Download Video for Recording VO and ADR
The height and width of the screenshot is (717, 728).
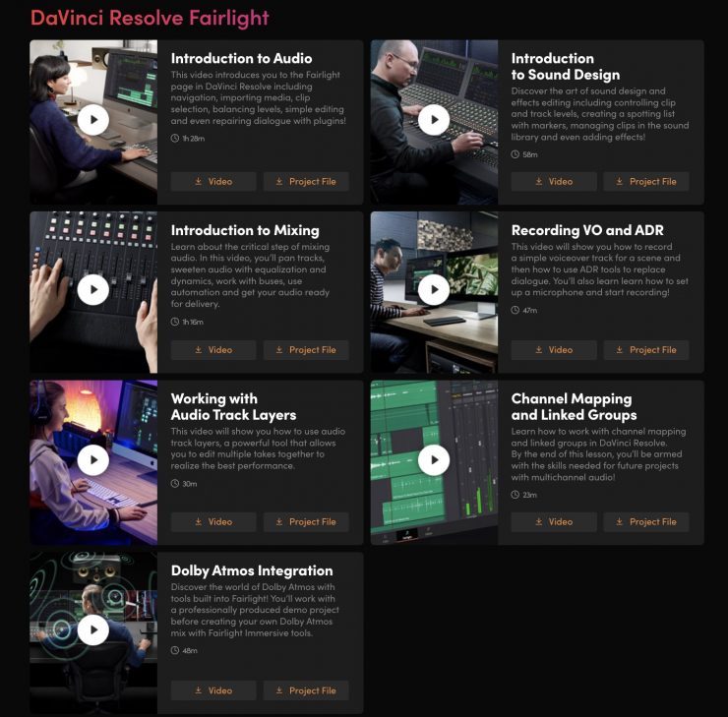point(554,350)
